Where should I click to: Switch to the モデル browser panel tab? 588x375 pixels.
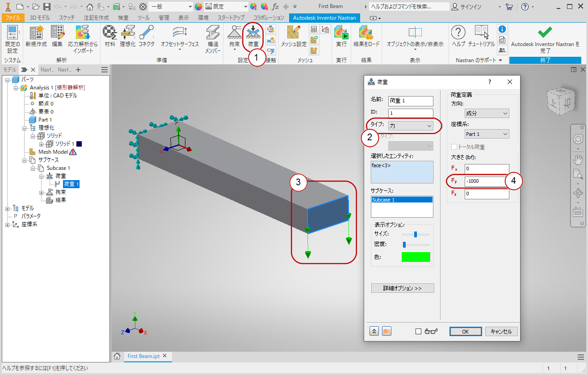9,70
